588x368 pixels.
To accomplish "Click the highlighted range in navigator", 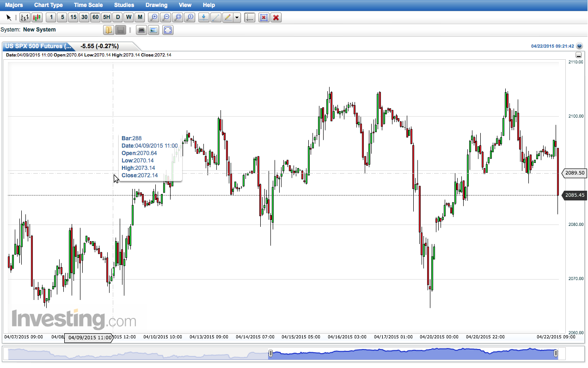I will 413,354.
